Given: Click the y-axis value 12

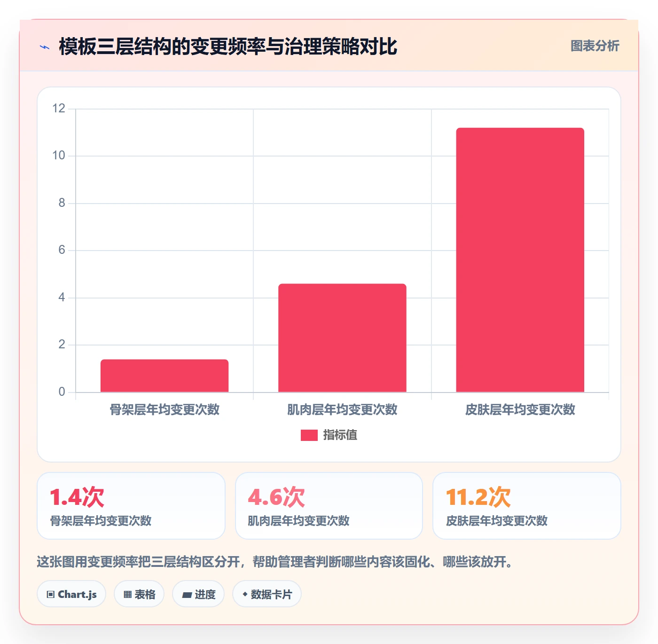Looking at the screenshot, I should tap(59, 109).
